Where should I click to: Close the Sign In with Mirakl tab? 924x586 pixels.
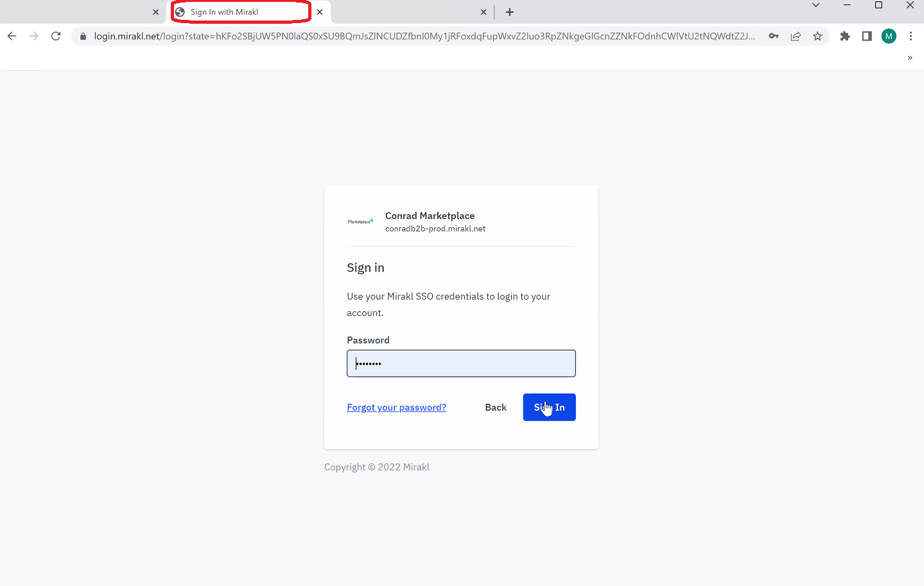(320, 12)
